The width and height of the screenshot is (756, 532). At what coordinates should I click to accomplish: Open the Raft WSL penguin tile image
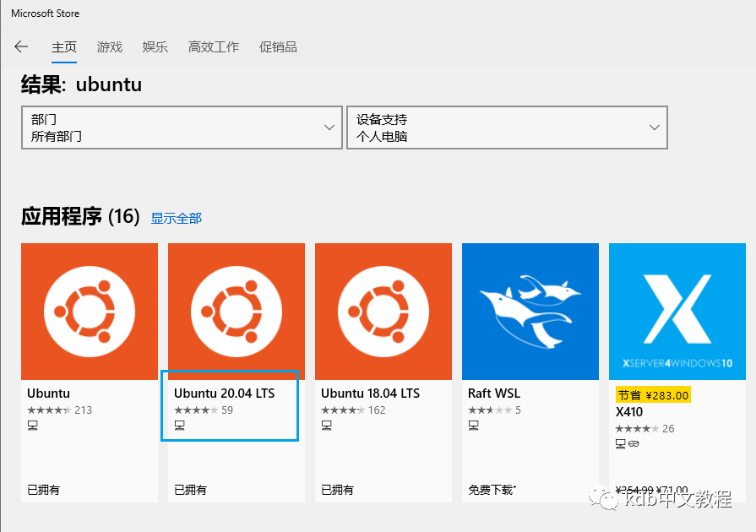pos(530,312)
